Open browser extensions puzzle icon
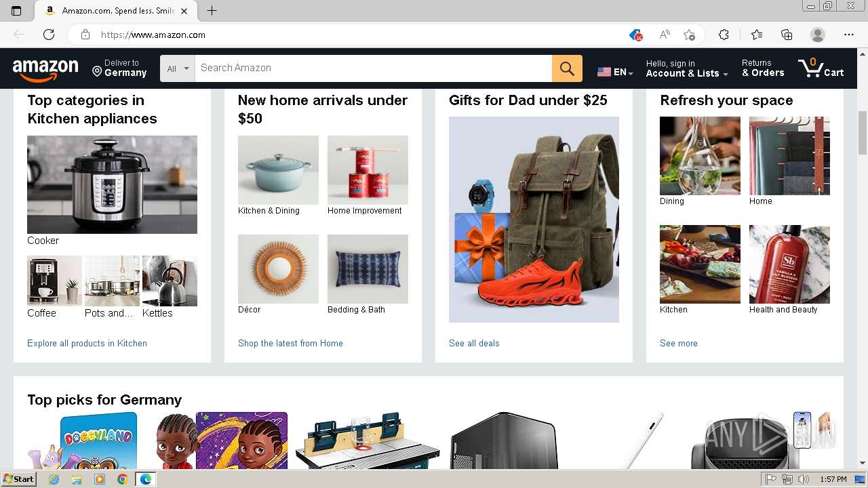Viewport: 868px width, 488px height. click(724, 35)
